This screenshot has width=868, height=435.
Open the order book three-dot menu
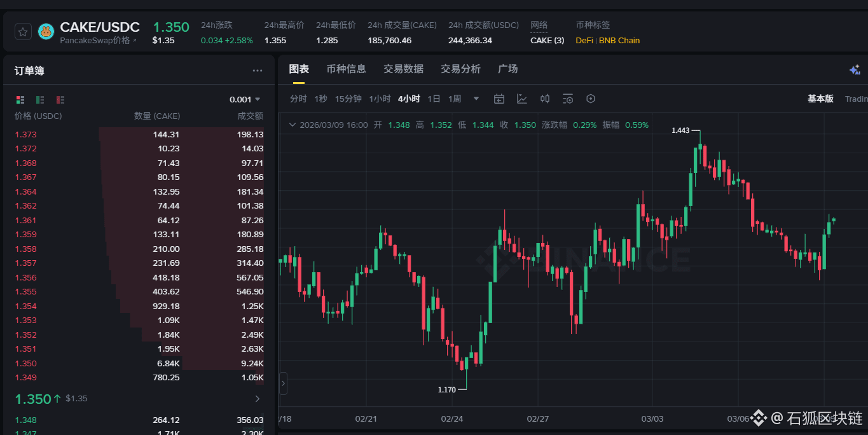(258, 71)
